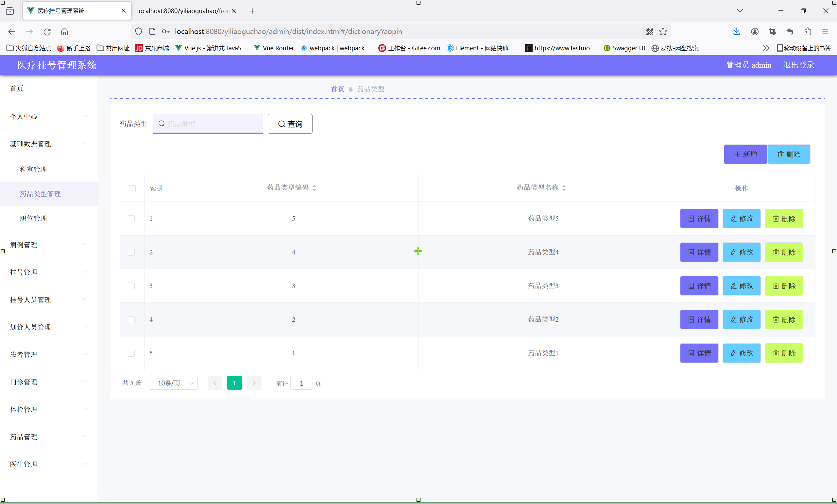Check the checkbox for row 药品类型5
Screen dimensions: 837x504
point(131,219)
